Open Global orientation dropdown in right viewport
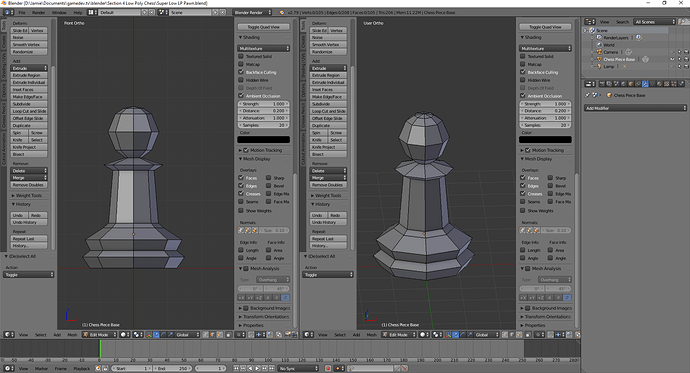Screen dimensions: 690x373 tap(487, 335)
